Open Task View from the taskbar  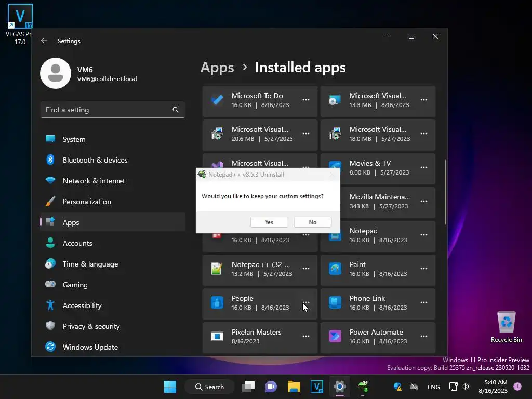(248, 387)
